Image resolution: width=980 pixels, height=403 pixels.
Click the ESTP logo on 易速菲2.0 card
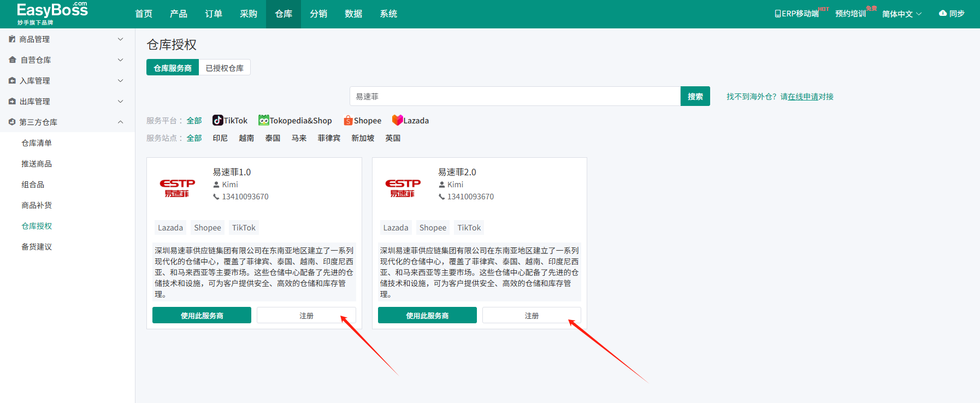tap(403, 188)
